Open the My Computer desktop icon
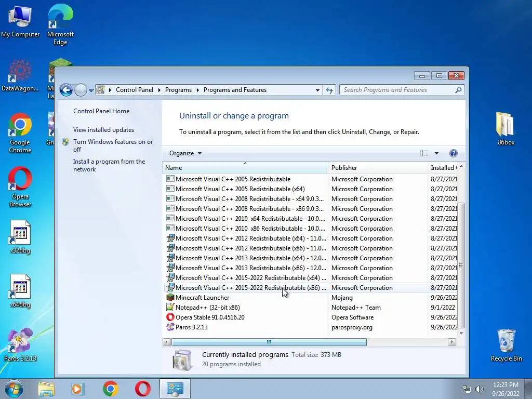Screen dimensions: 532x399 [x=20, y=21]
